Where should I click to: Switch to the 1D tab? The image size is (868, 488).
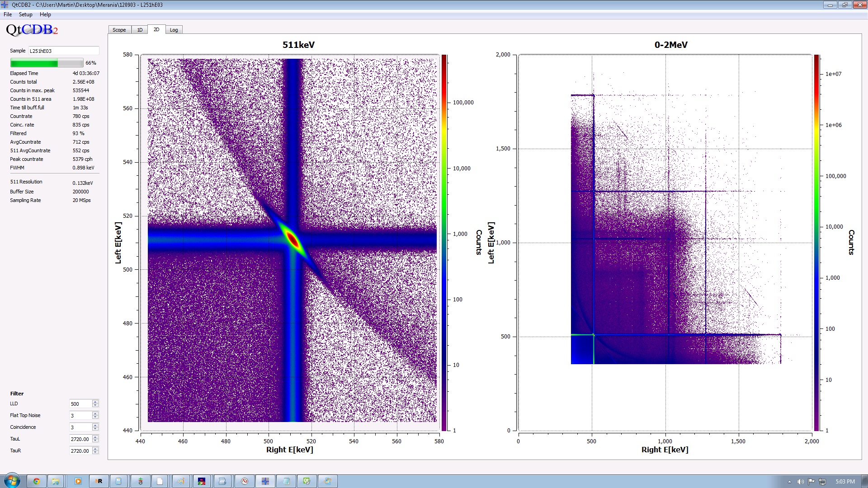click(140, 30)
